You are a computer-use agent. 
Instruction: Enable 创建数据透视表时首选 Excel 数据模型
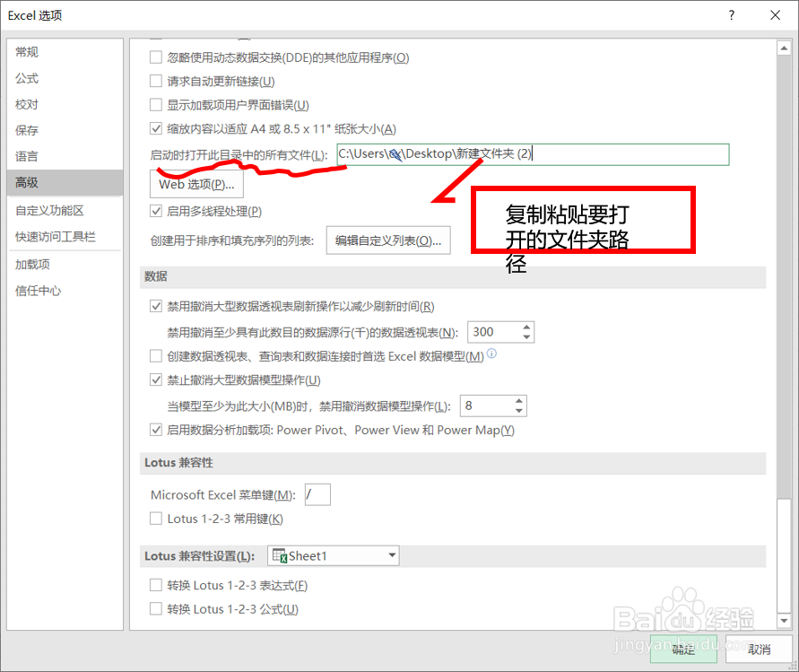[156, 355]
